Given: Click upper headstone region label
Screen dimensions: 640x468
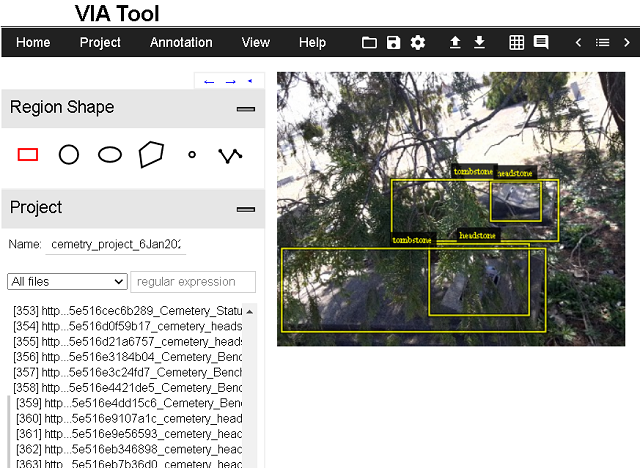Looking at the screenshot, I should click(515, 173).
